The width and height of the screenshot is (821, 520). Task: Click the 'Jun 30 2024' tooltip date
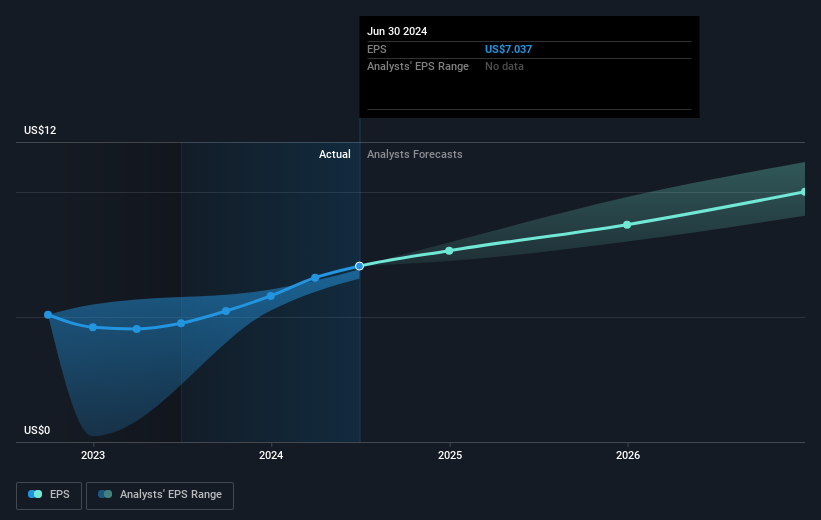coord(397,31)
